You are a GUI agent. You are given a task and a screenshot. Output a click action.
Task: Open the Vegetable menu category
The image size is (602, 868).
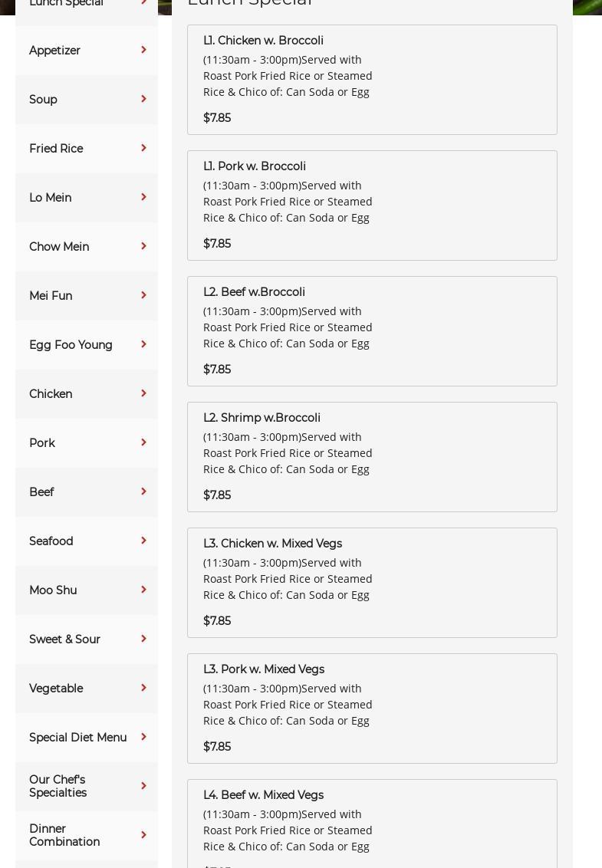click(56, 689)
